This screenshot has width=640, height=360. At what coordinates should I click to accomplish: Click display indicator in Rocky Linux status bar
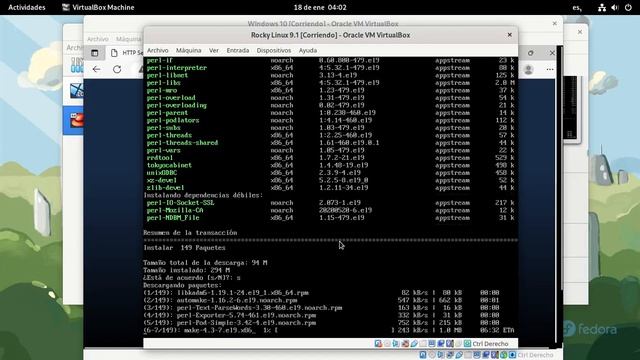coord(432,343)
